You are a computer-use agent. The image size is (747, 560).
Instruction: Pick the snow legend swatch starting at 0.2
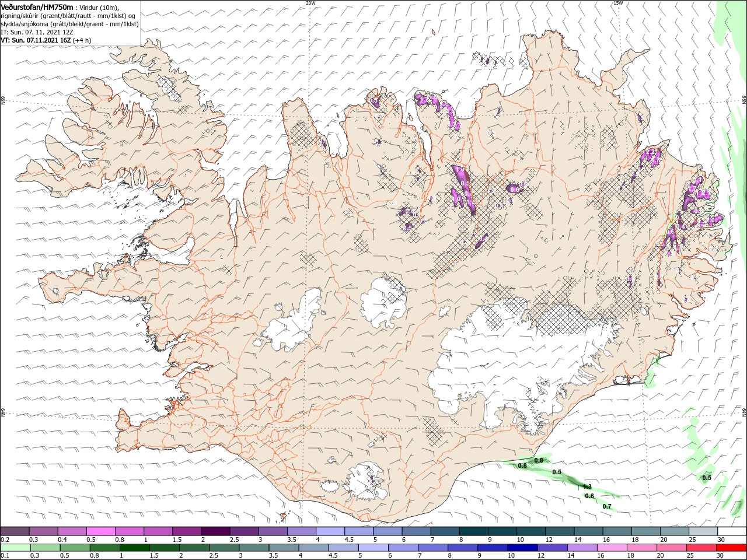coord(15,531)
